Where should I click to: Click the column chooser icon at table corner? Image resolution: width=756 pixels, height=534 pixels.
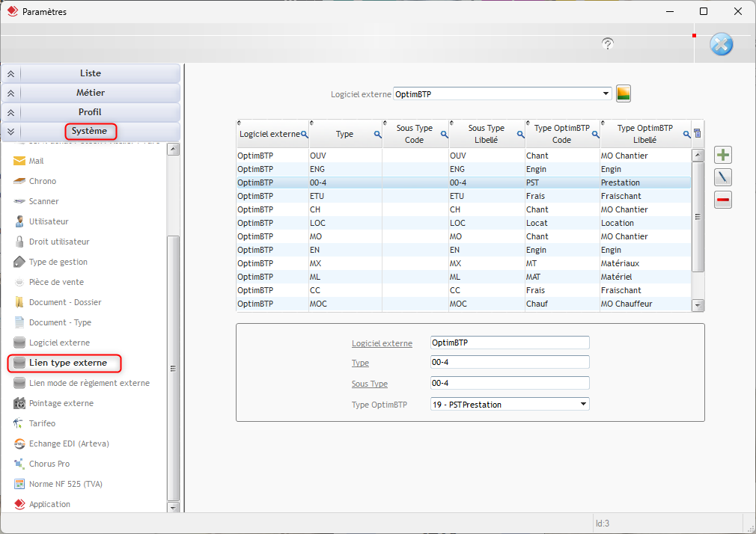(x=698, y=134)
